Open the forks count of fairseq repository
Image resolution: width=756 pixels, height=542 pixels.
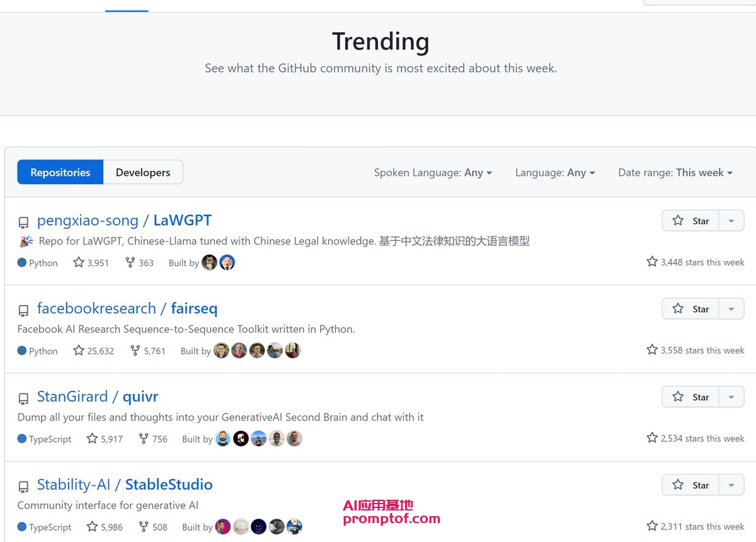coord(147,351)
